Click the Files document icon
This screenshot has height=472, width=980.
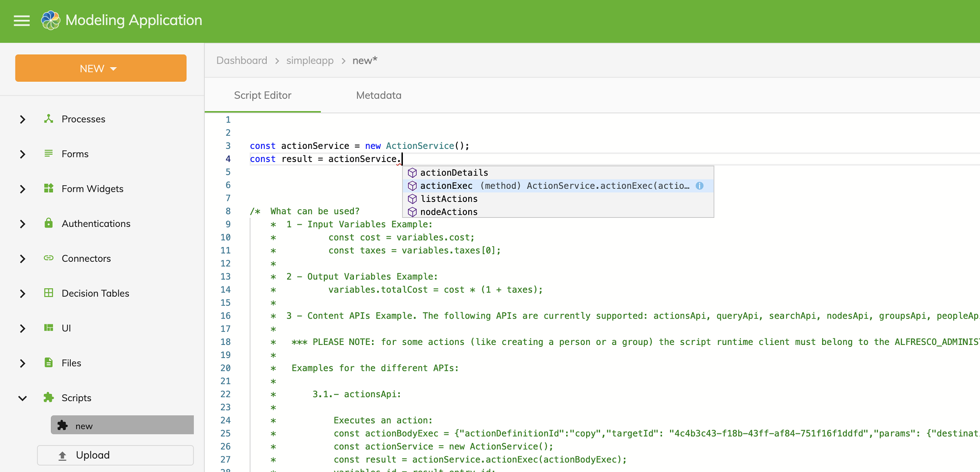click(49, 363)
